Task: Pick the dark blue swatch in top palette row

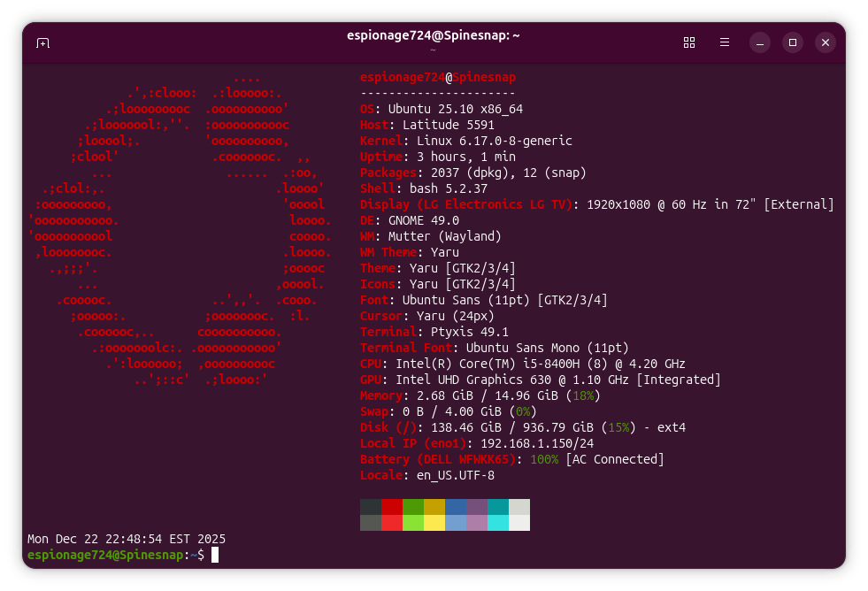Action: click(456, 507)
